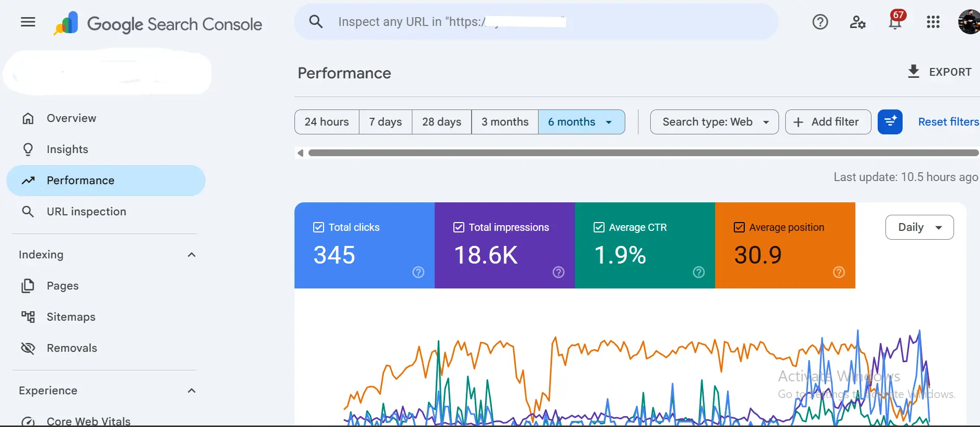Click the Reset filters link
Screen dimensions: 980x427
948,122
